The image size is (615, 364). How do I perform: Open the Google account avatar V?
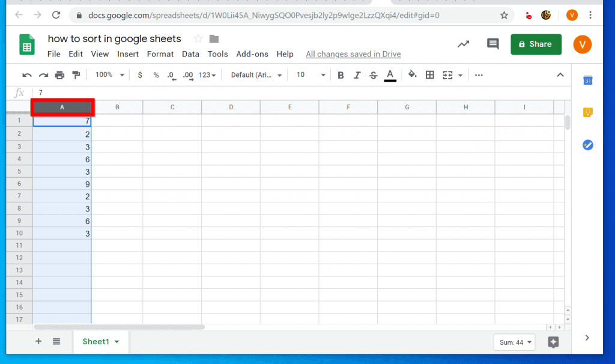[583, 44]
